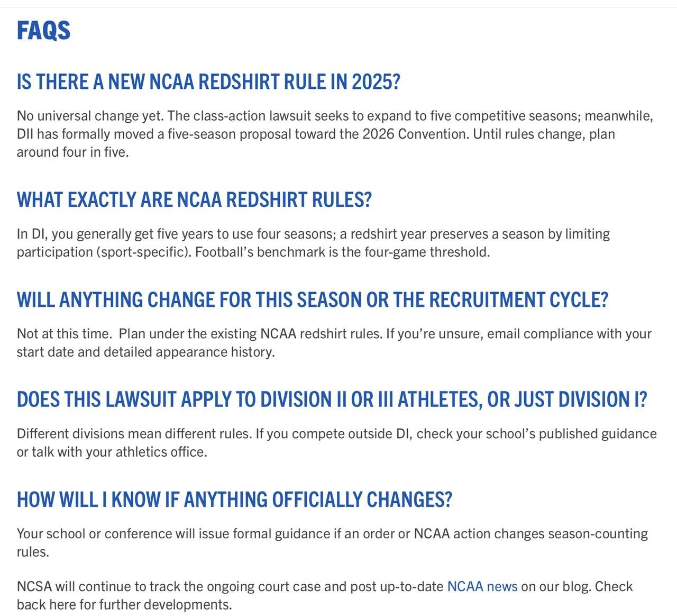Click the FAQS page heading

[x=43, y=31]
